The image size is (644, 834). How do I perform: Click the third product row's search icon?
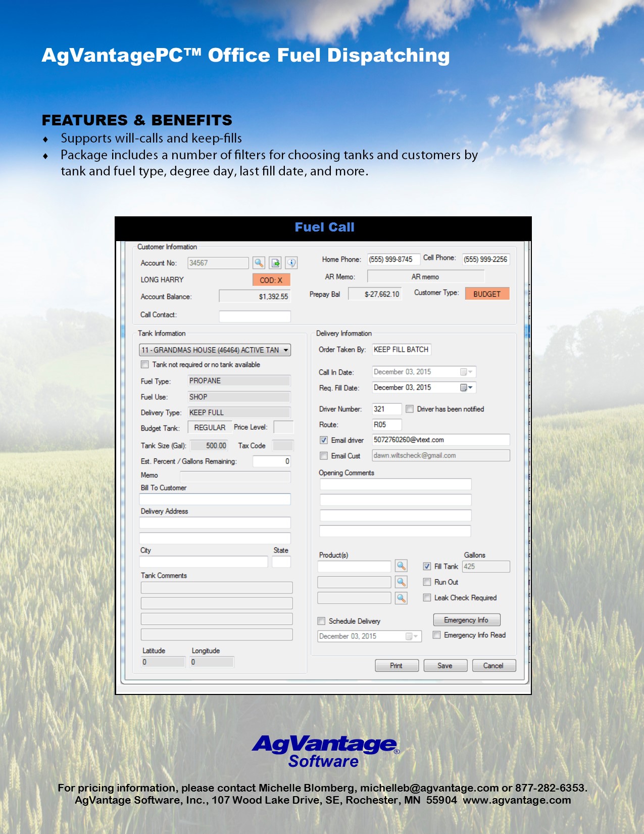[401, 598]
